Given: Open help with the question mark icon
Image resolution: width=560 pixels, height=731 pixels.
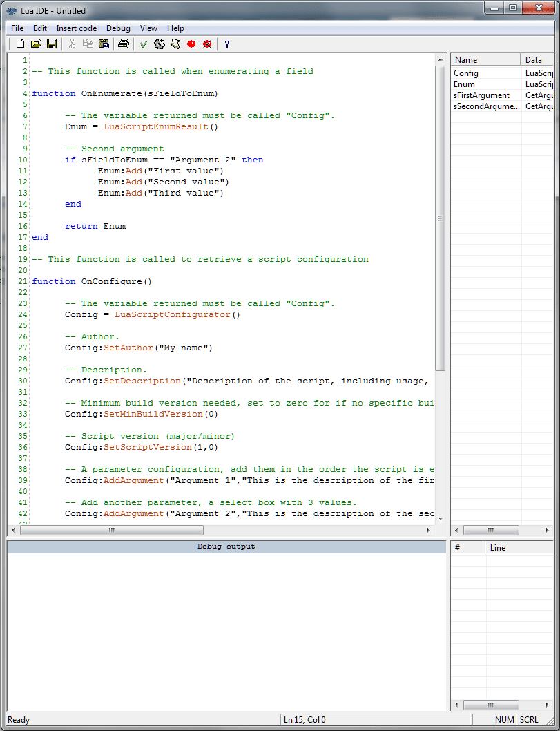Looking at the screenshot, I should pos(227,44).
